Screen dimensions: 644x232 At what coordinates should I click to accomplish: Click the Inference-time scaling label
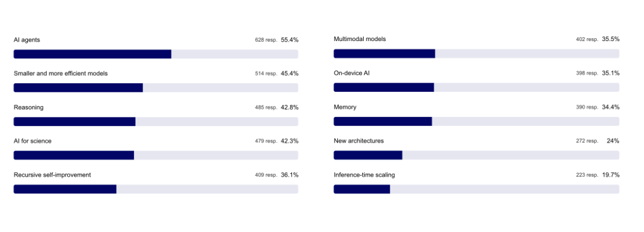coord(364,175)
